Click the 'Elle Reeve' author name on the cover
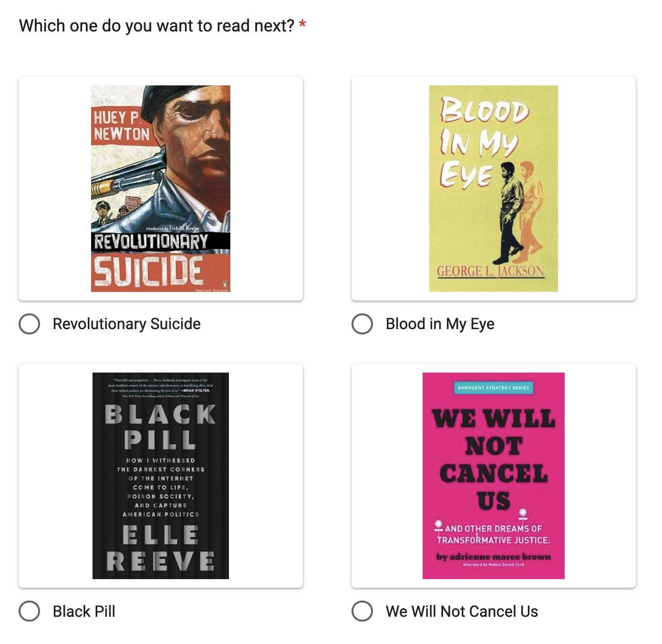 (x=161, y=548)
